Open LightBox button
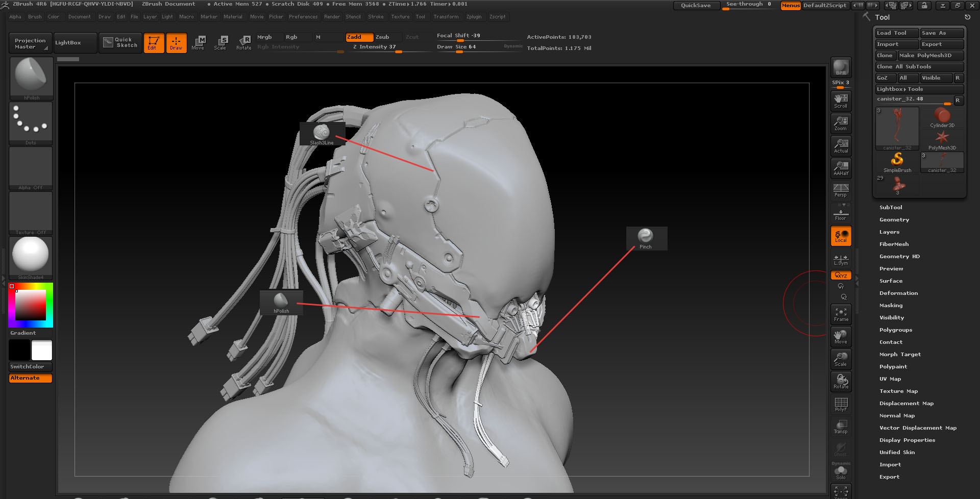The width and height of the screenshot is (980, 499). (75, 43)
